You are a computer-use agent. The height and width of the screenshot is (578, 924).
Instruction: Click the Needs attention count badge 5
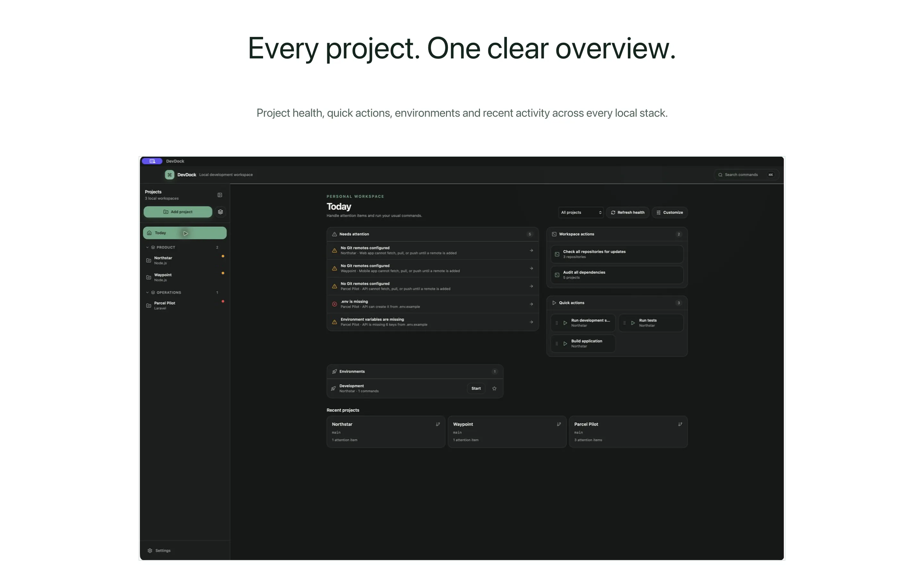(x=530, y=234)
